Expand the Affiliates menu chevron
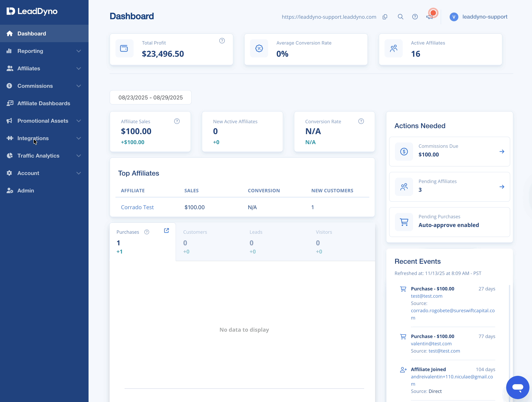The image size is (532, 402). (x=79, y=69)
